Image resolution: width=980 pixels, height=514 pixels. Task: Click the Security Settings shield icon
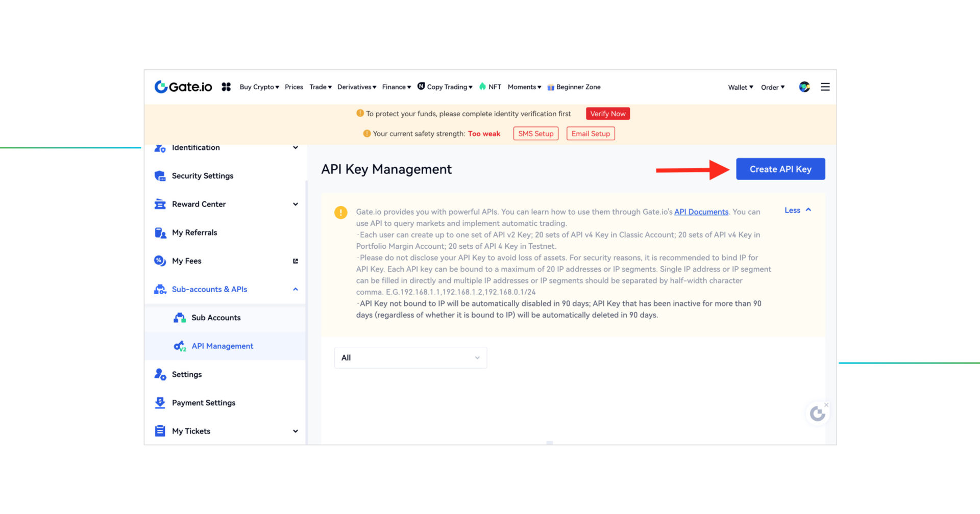click(160, 176)
